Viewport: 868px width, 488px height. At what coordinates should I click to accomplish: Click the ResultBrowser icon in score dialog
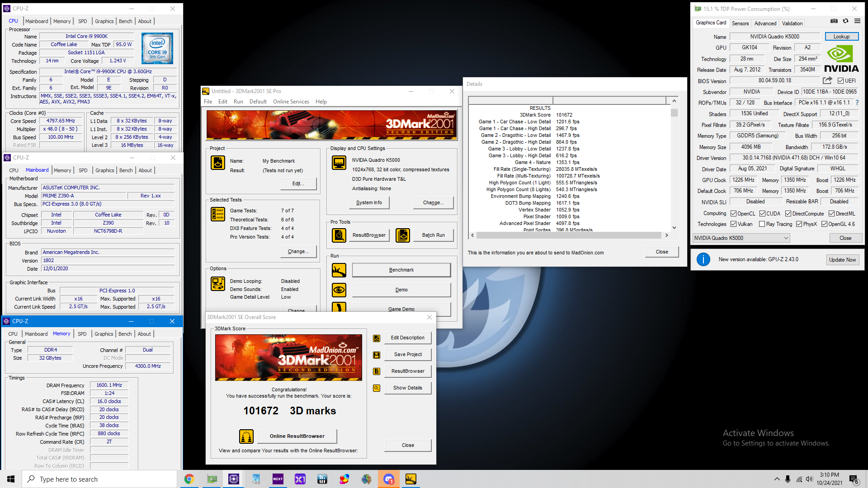[377, 371]
